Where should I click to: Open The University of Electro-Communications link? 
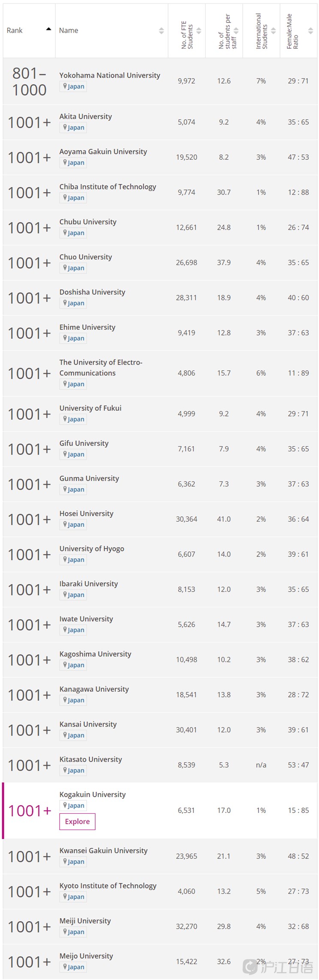[101, 367]
